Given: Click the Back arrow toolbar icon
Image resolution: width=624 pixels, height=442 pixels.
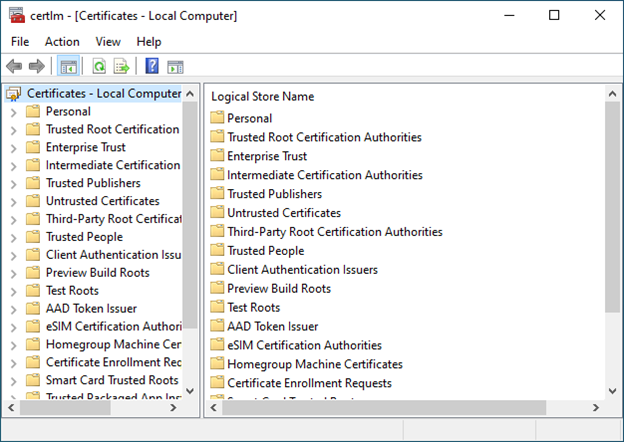Looking at the screenshot, I should pos(15,66).
